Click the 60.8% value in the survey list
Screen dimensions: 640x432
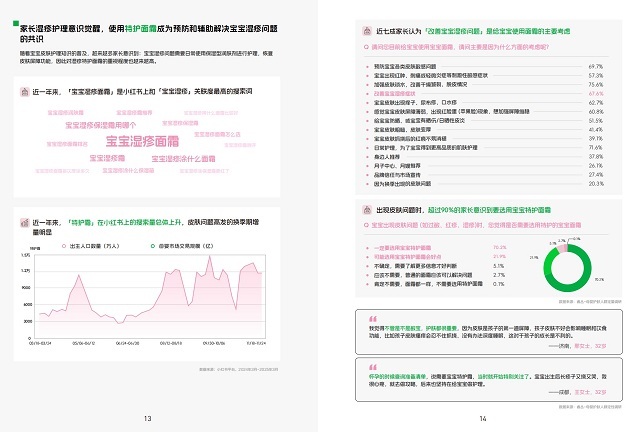point(596,111)
